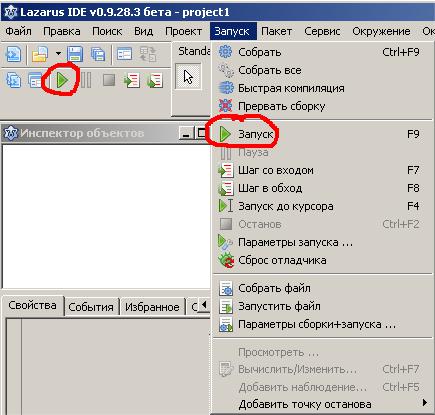Select the pointer arrow in component palette
435x415 pixels.
(188, 77)
